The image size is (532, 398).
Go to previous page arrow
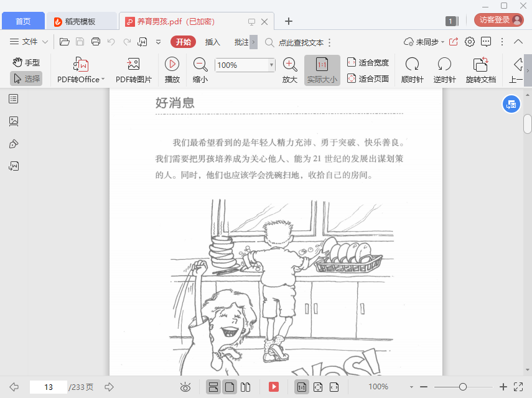point(14,387)
